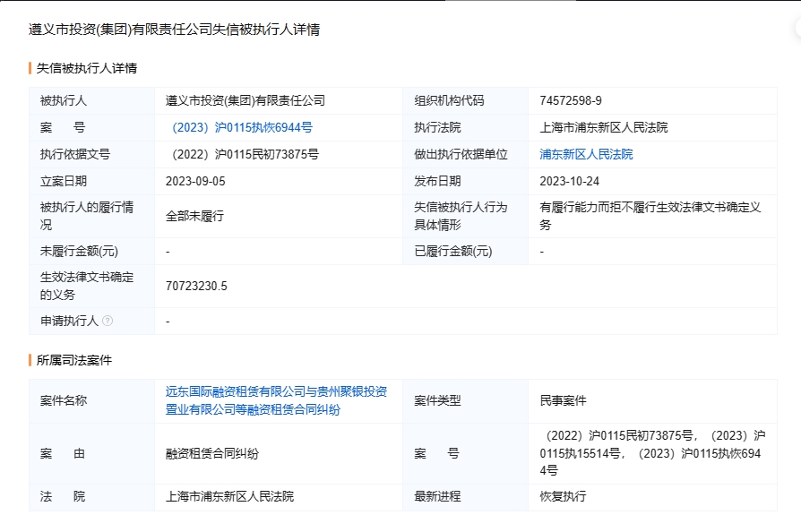
Task: Select basis document number (2022)沪0115民初73875号
Action: pyautogui.click(x=245, y=154)
